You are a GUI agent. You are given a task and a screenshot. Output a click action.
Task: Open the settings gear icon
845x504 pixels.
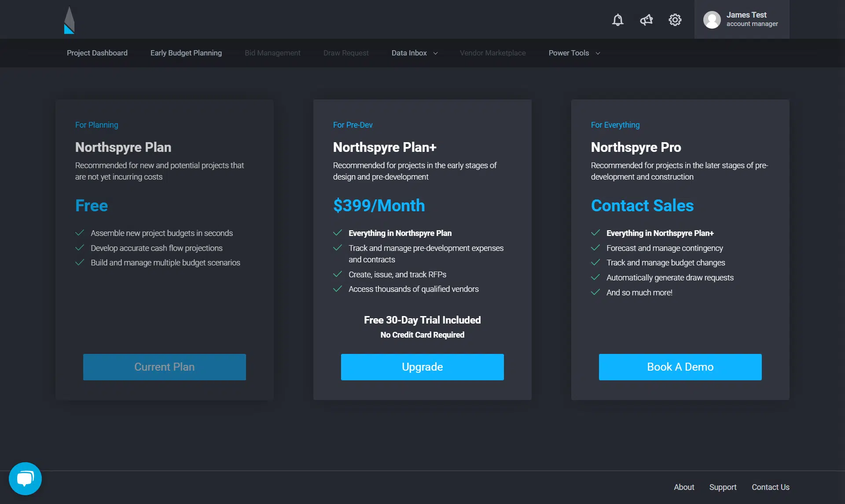[675, 20]
